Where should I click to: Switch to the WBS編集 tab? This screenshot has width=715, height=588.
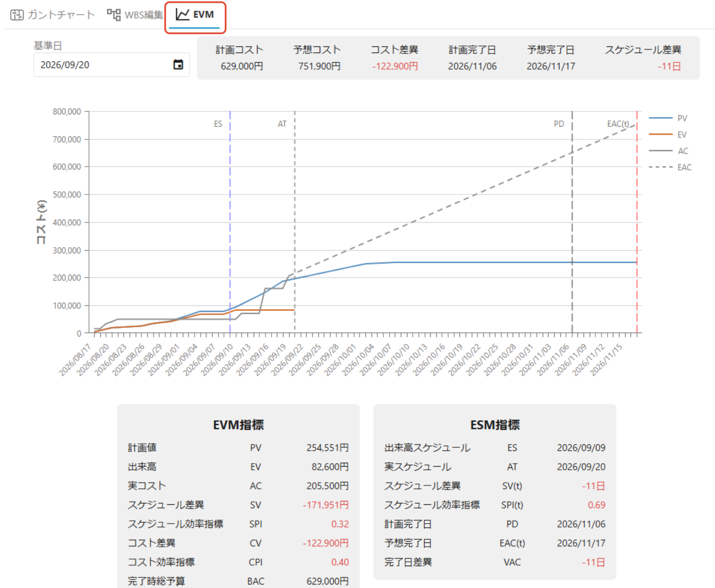point(135,15)
